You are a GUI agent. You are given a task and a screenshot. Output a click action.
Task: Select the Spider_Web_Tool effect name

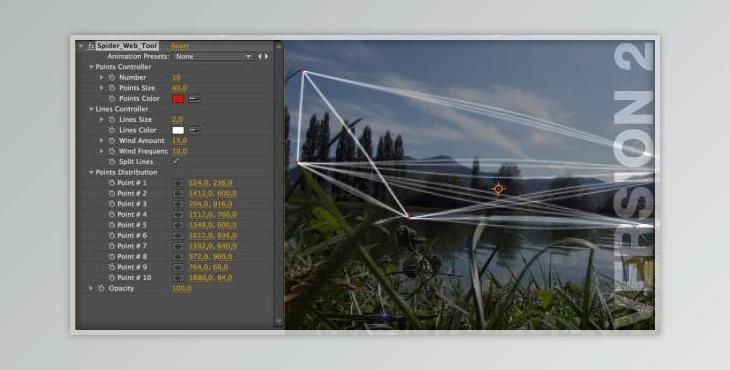click(x=127, y=46)
